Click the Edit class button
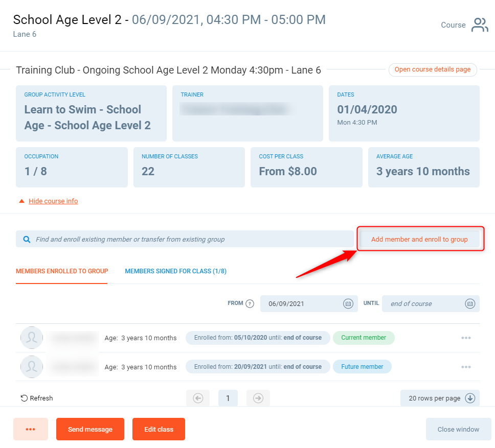Image resolution: width=495 pixels, height=448 pixels. click(x=159, y=429)
